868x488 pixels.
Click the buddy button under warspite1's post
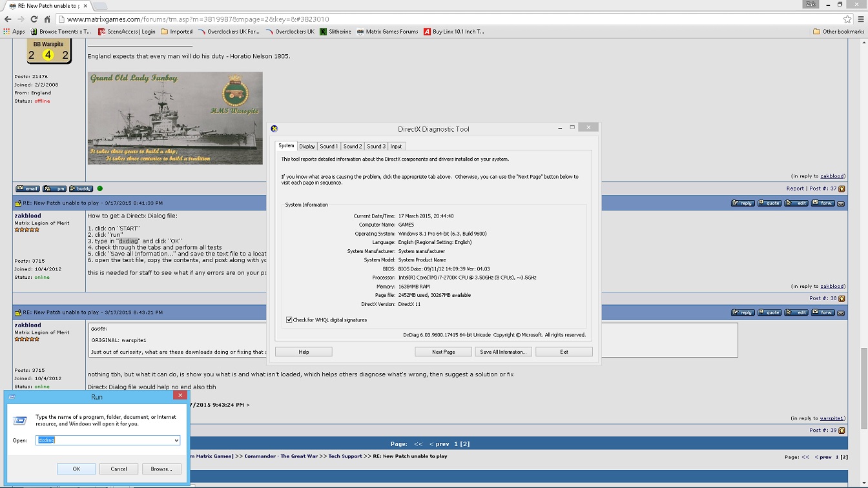coord(81,189)
